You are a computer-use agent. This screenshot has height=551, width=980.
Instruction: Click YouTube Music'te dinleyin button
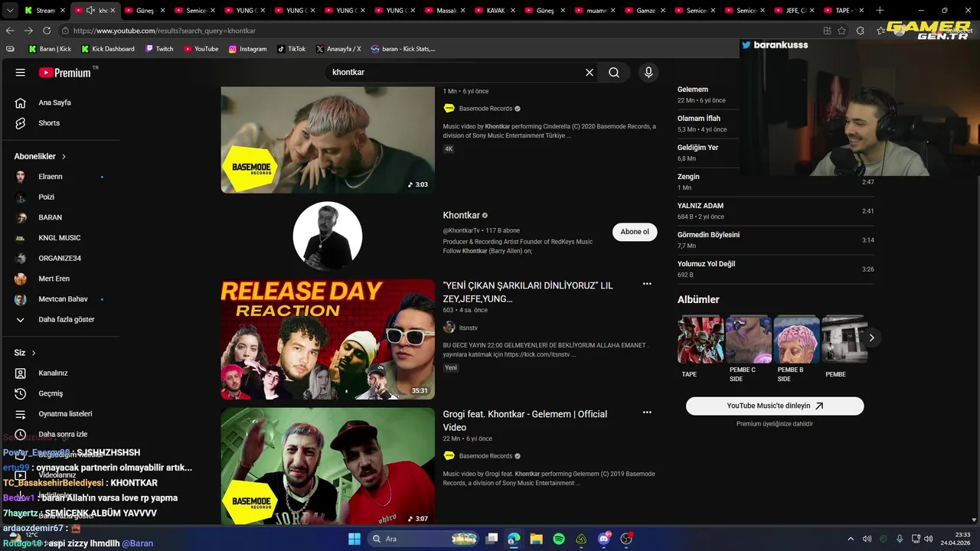coord(775,406)
